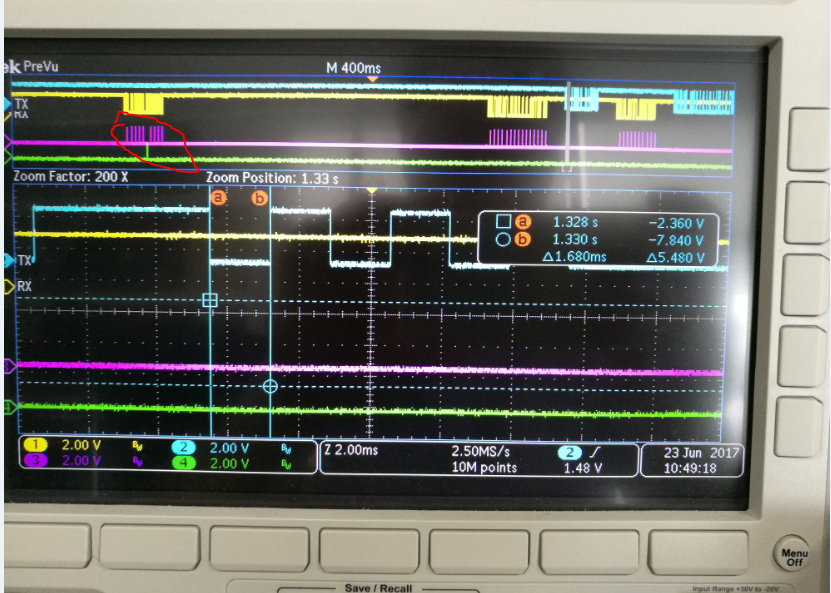Click the orange trigger position marker
Image resolution: width=831 pixels, height=593 pixels.
[x=373, y=79]
